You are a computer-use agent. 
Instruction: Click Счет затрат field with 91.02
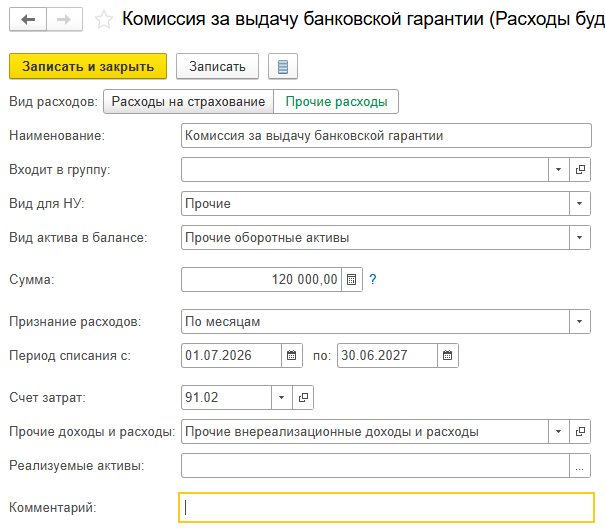pyautogui.click(x=226, y=397)
